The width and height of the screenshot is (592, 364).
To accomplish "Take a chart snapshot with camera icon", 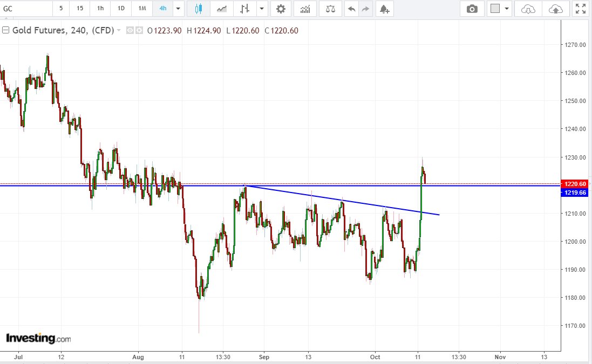I will tap(472, 9).
